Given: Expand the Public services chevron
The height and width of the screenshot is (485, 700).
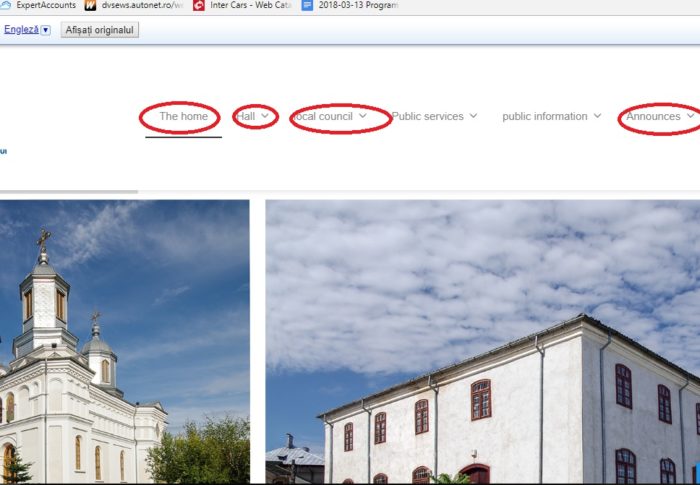Looking at the screenshot, I should coord(473,116).
